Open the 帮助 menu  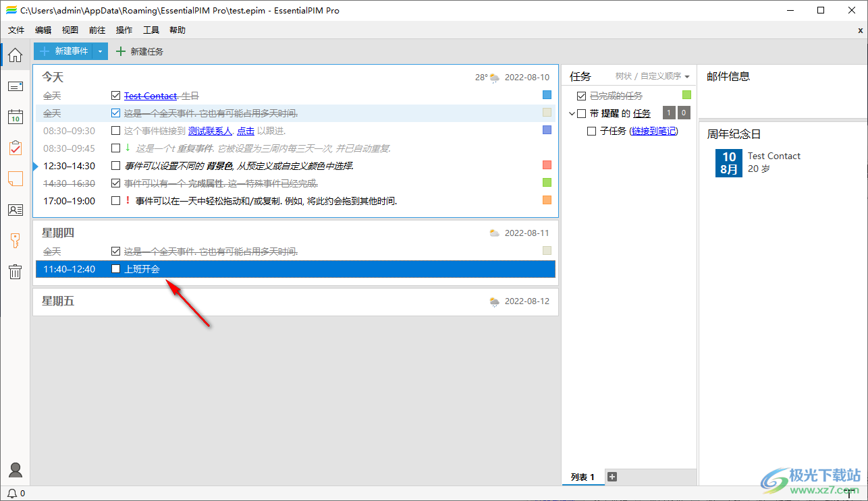coord(178,30)
